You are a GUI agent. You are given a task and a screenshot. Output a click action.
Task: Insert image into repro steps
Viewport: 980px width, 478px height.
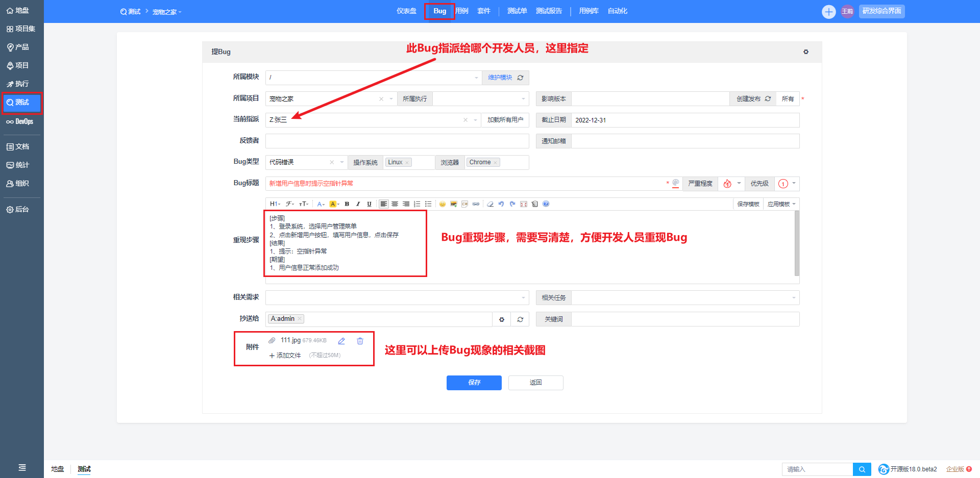[x=454, y=204]
